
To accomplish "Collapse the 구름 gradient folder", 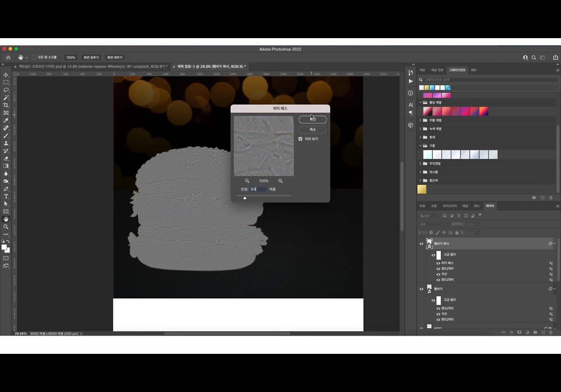I will coord(420,146).
